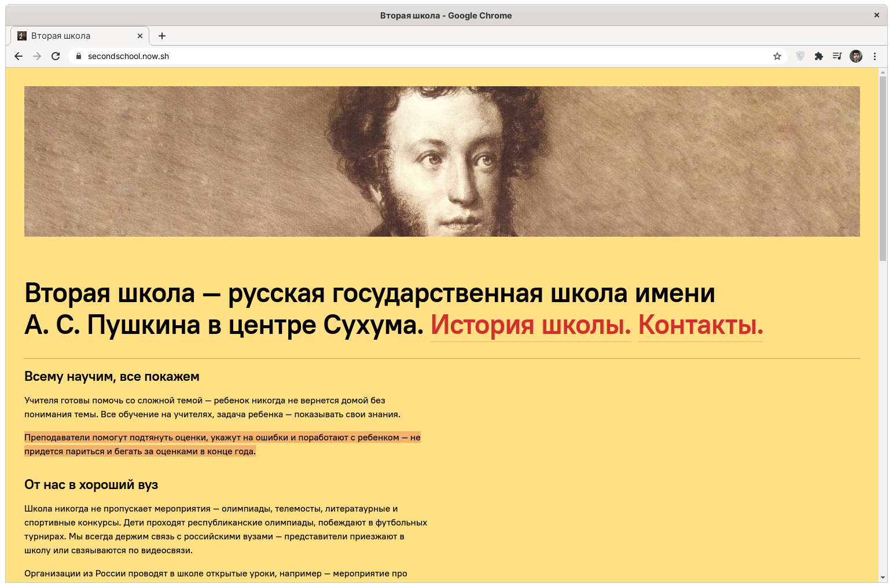Go back to the previous page

coord(19,56)
